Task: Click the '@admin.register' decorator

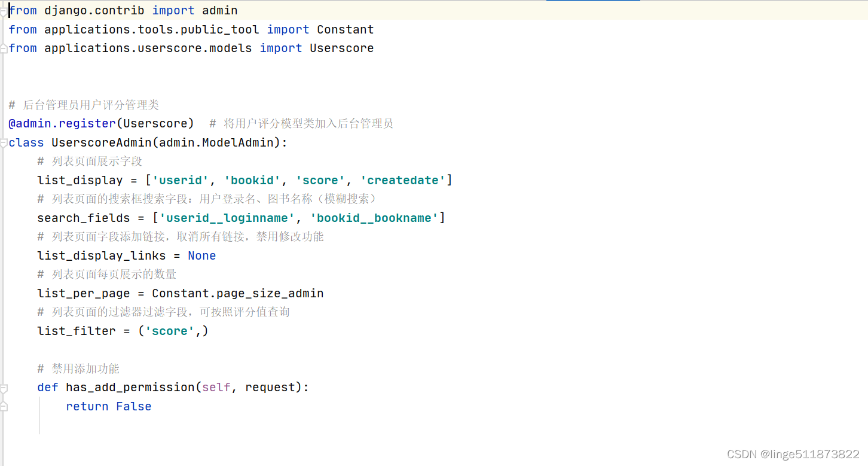Action: coord(62,123)
